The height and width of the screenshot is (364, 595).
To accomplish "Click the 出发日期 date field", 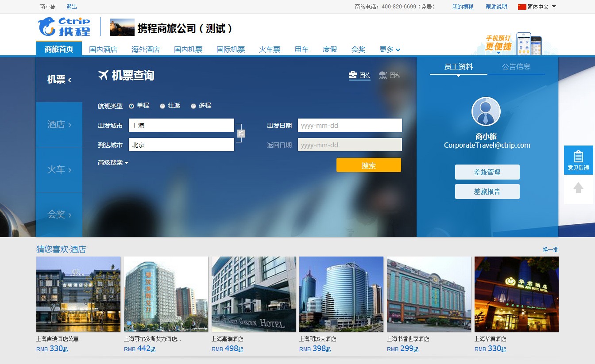I will [x=350, y=125].
